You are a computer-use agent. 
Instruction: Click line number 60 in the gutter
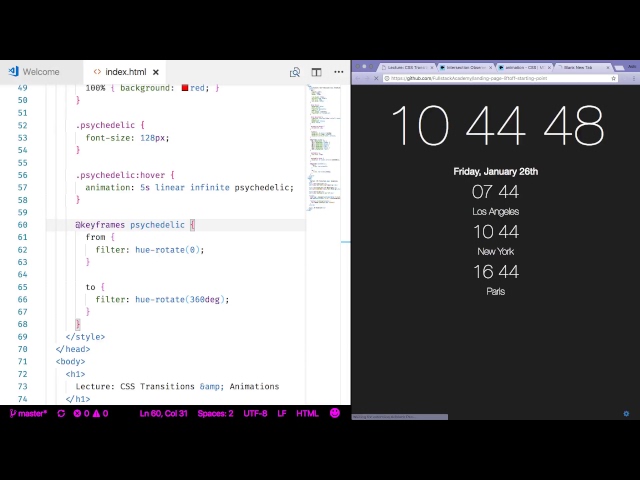pos(22,225)
